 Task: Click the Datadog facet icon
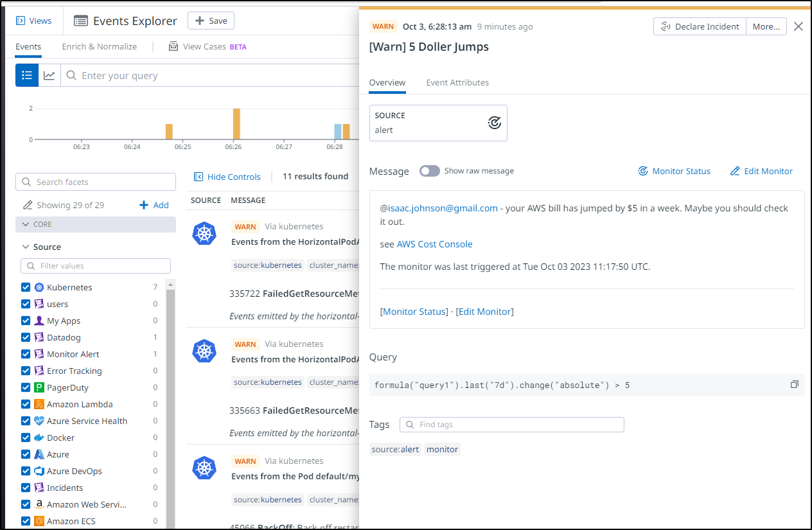[x=39, y=337]
